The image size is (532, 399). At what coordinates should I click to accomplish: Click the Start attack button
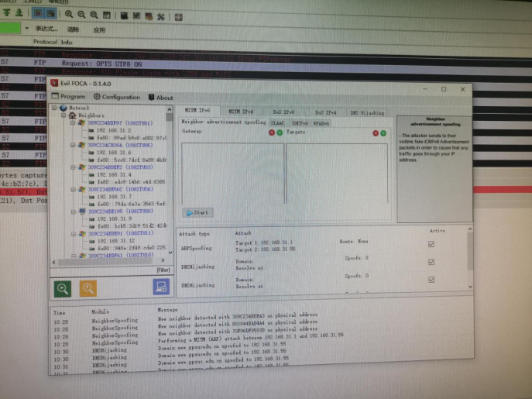pyautogui.click(x=197, y=212)
